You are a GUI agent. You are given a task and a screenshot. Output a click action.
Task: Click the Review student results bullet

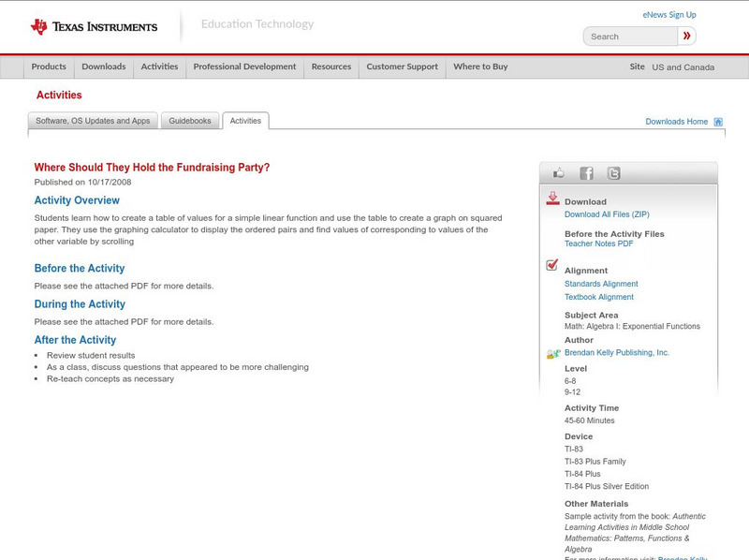tap(91, 356)
